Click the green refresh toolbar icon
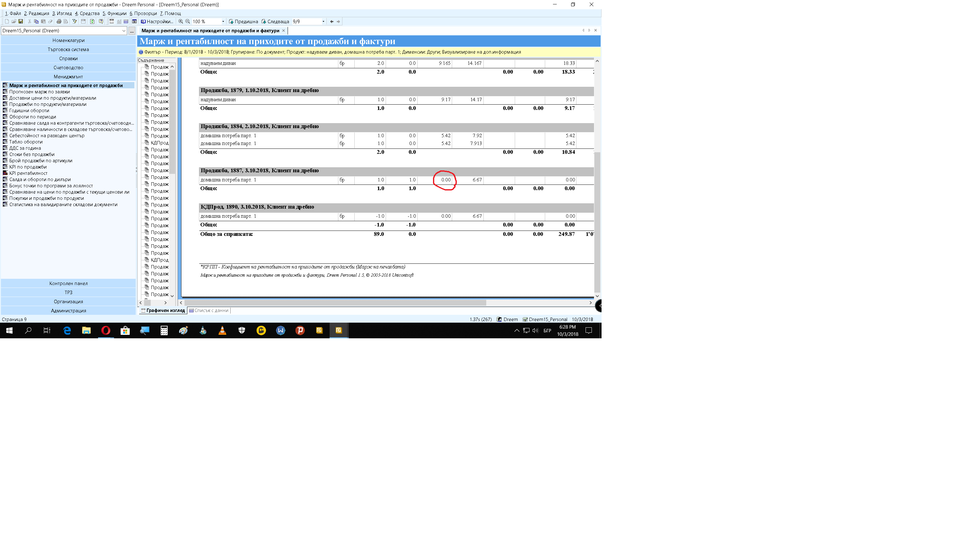This screenshot has width=980, height=551. 92,22
